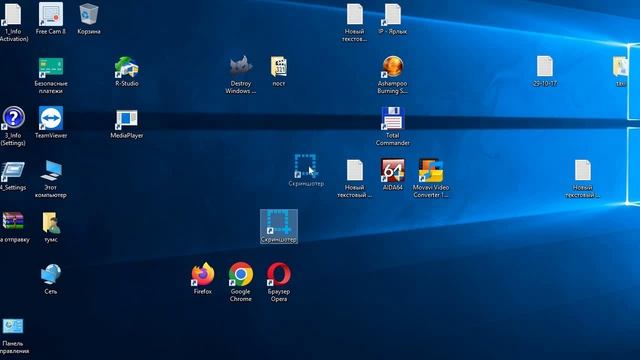
Task: Click the Google Chrome shortcut
Action: (240, 282)
